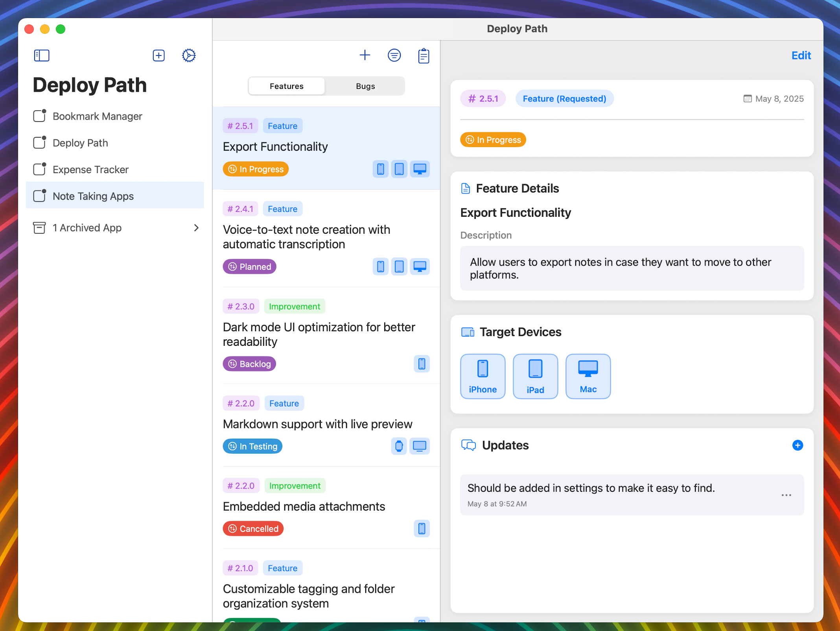The image size is (840, 631).
Task: Click the blue plus icon in Updates section
Action: (x=798, y=445)
